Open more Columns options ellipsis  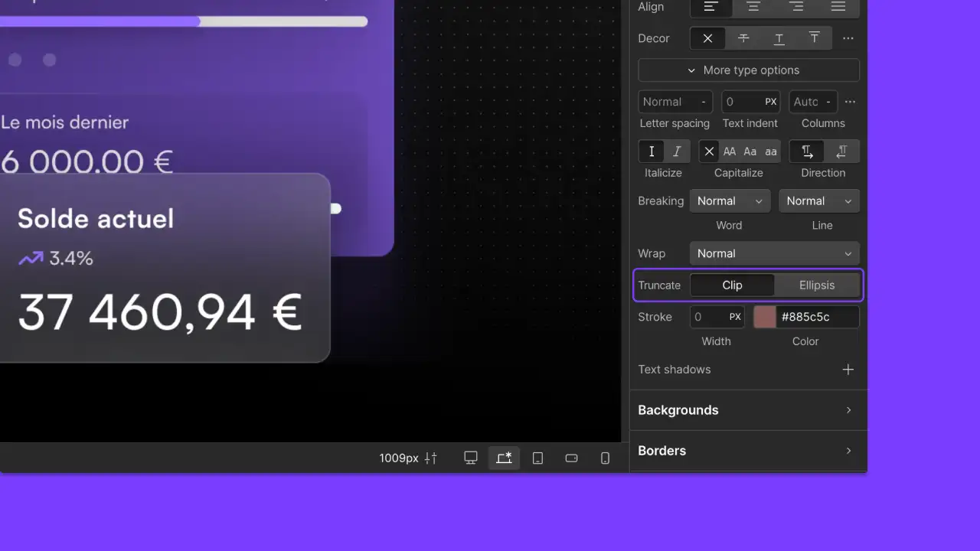850,102
